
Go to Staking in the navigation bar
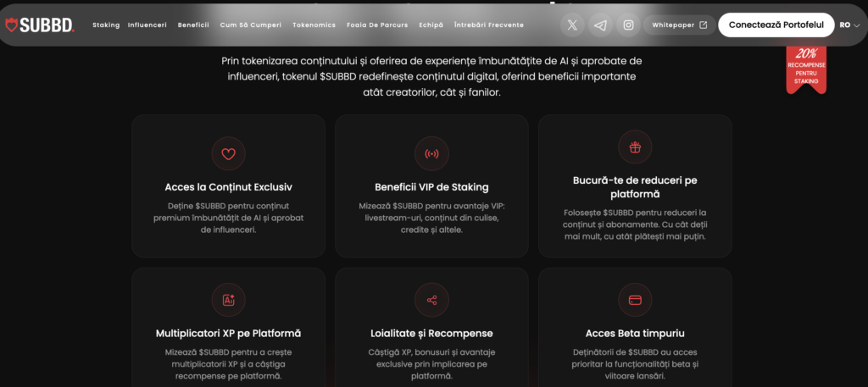106,25
